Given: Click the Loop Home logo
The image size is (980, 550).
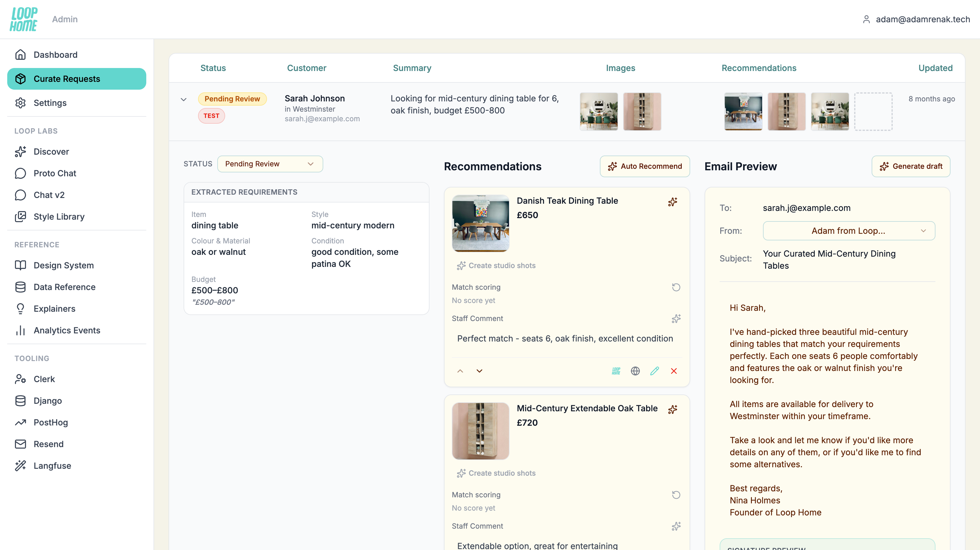Looking at the screenshot, I should click(x=23, y=19).
